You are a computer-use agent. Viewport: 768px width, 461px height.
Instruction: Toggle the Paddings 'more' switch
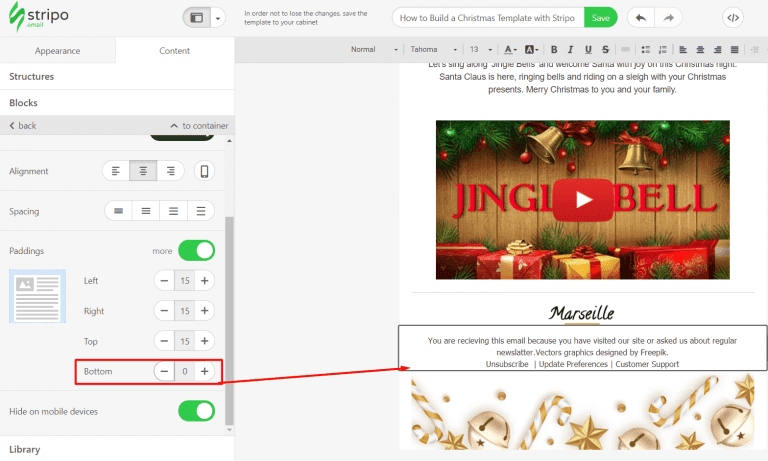[196, 250]
